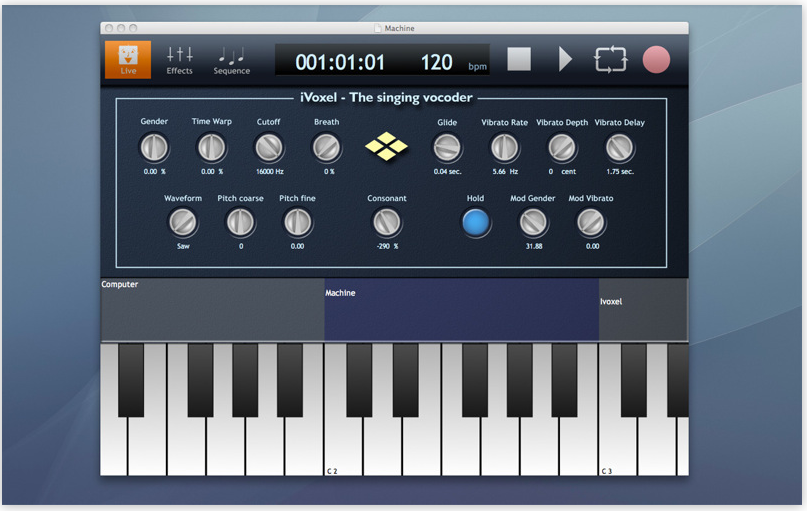
Task: Select the Computer input pane
Action: tap(213, 310)
